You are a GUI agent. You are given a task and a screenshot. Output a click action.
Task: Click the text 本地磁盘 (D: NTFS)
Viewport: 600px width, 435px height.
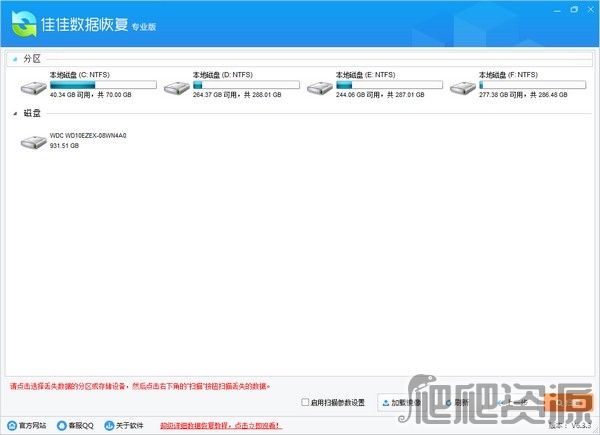(x=223, y=75)
